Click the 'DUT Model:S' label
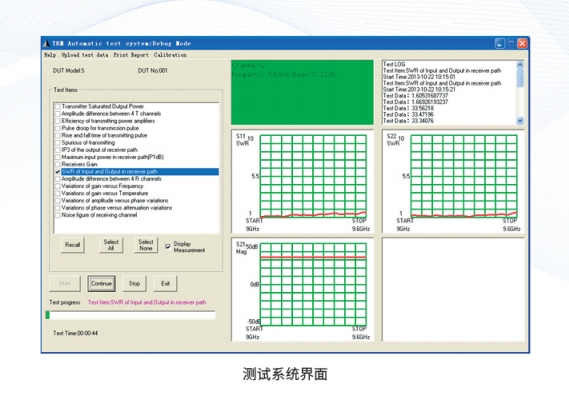 click(x=69, y=71)
